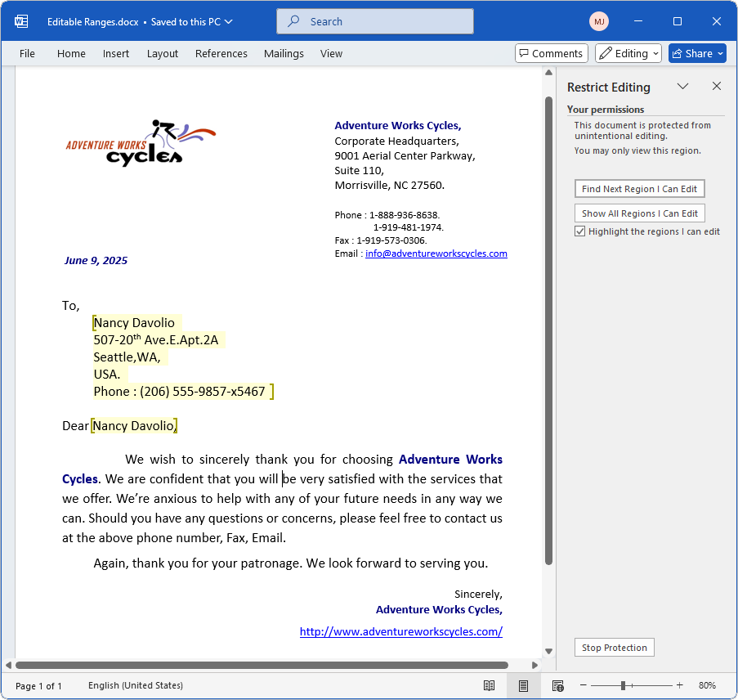Click the June 9, 2025 date text

[x=96, y=261]
